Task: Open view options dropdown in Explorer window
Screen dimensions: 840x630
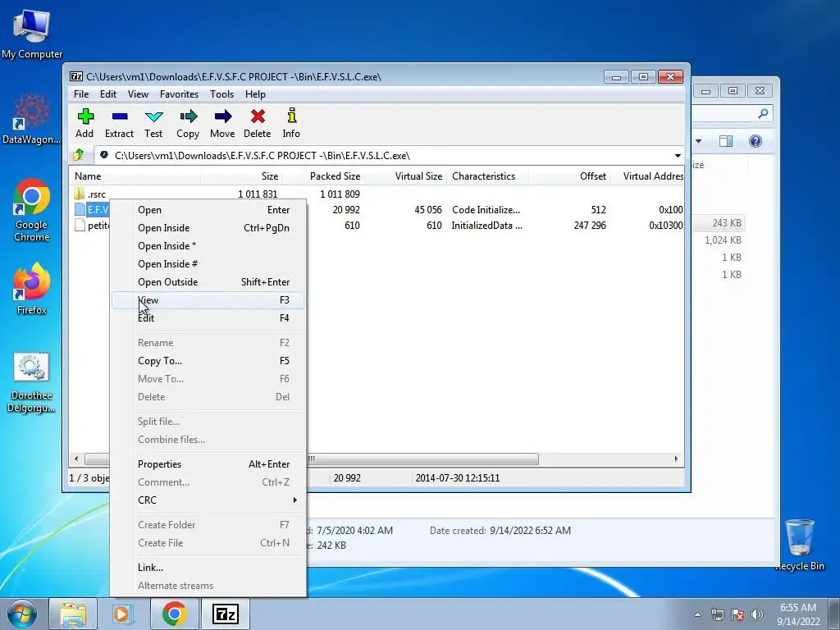Action: coord(699,141)
